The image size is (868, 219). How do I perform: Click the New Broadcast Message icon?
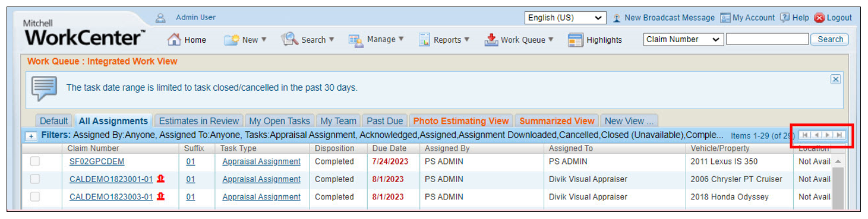point(617,18)
